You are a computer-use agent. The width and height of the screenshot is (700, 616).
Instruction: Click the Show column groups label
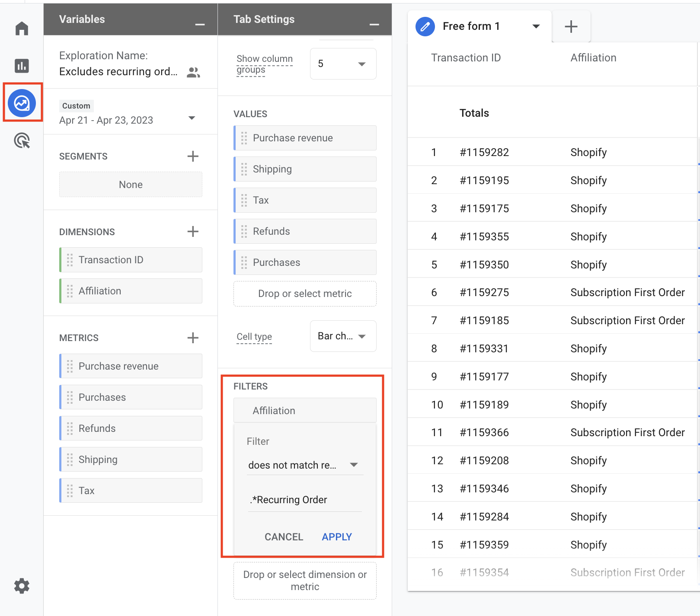pos(265,64)
